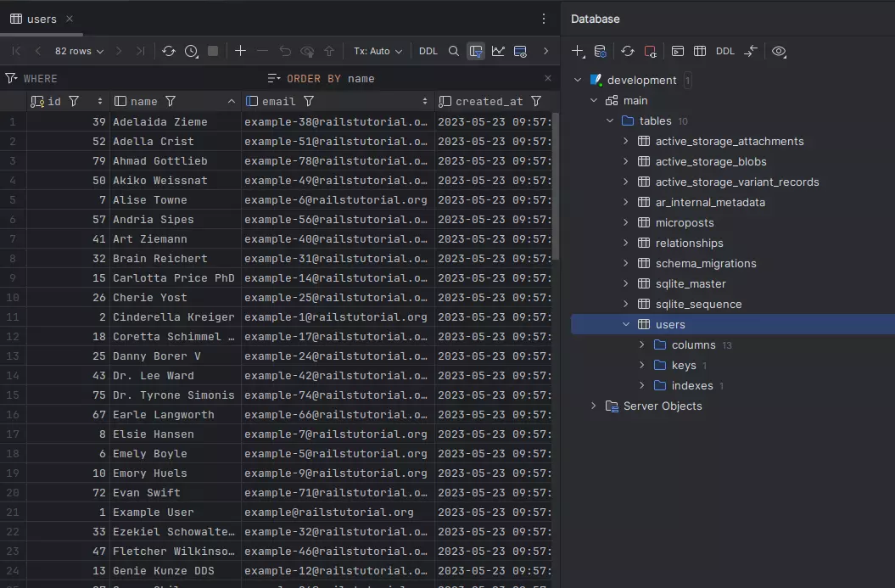Open data source properties in Database panel

pyautogui.click(x=601, y=51)
